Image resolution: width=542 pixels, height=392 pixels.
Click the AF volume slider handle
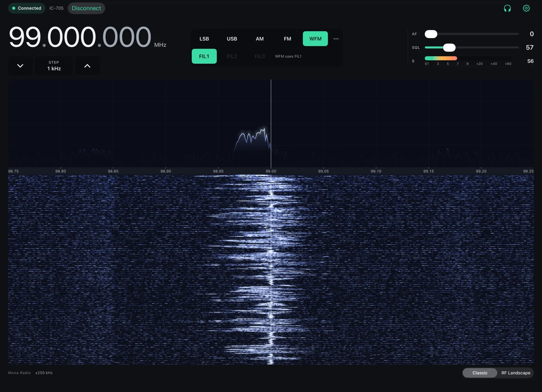[431, 34]
